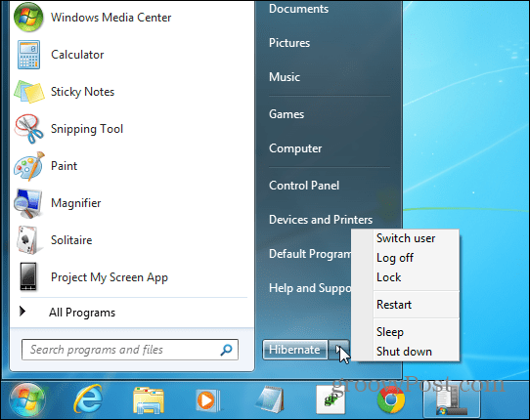Screen dimensions: 530x420
Task: Click the arrow next to Hibernate
Action: (338, 350)
